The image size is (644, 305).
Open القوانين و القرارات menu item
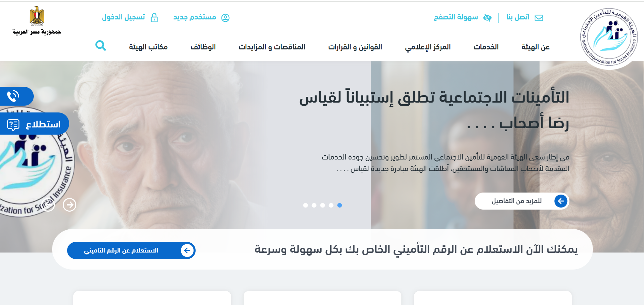click(355, 47)
